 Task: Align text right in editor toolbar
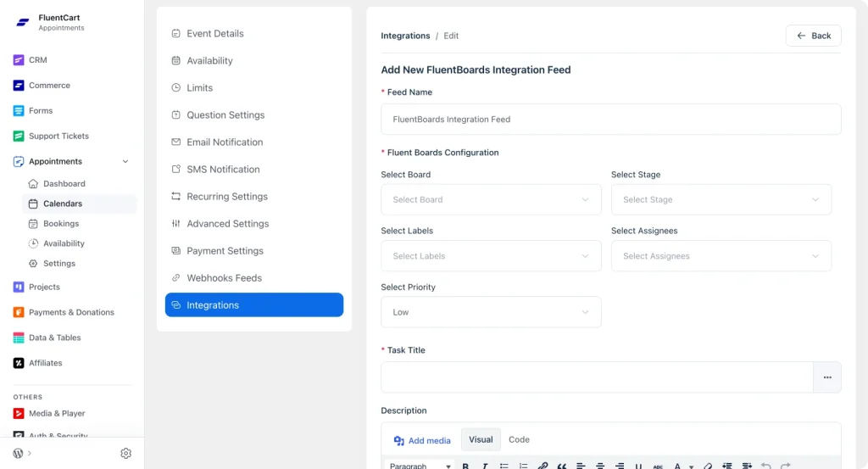point(620,466)
